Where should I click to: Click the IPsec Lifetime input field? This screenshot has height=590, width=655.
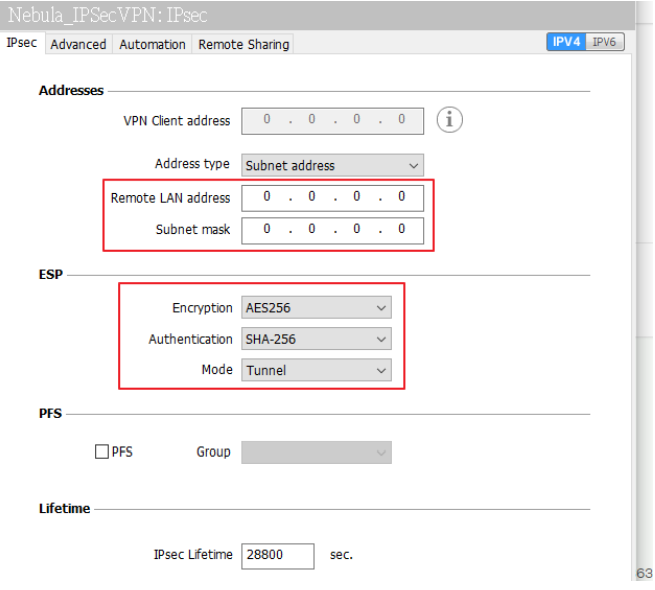point(277,555)
